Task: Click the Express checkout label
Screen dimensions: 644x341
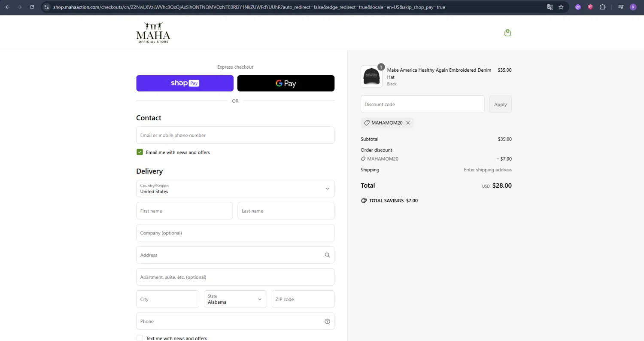Action: coord(235,67)
